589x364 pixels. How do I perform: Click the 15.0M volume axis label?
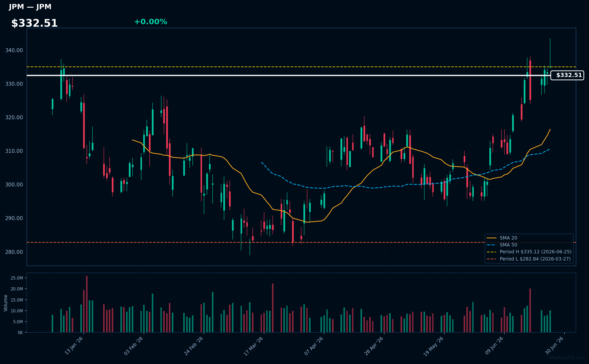coord(17,300)
